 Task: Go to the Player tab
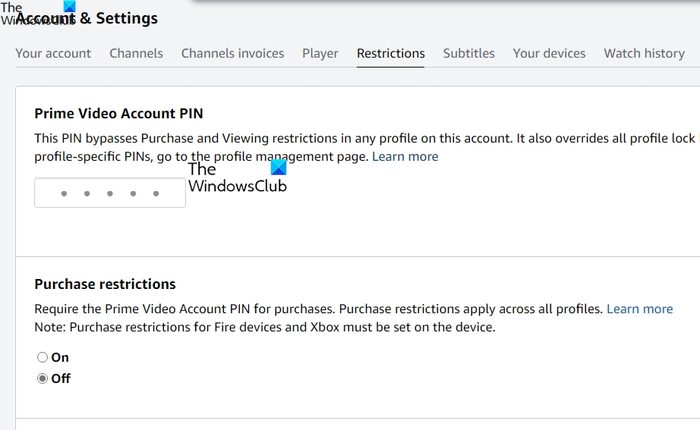pyautogui.click(x=320, y=54)
